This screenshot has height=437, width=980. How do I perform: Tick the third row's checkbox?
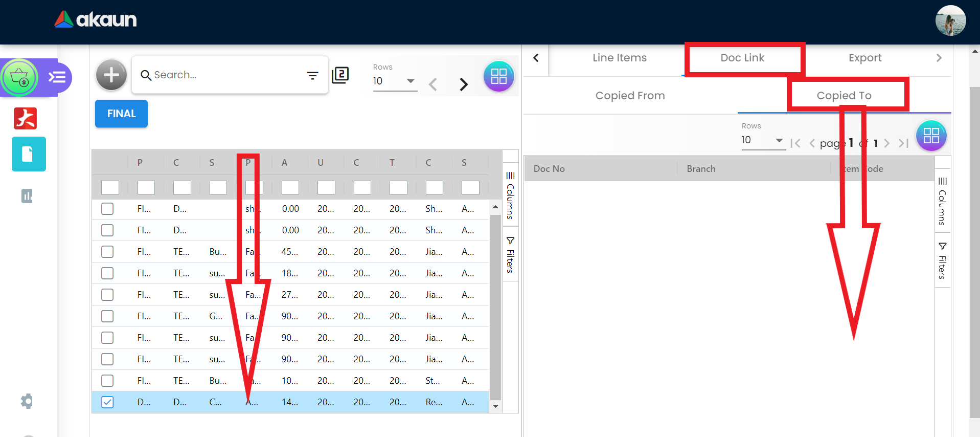click(107, 252)
